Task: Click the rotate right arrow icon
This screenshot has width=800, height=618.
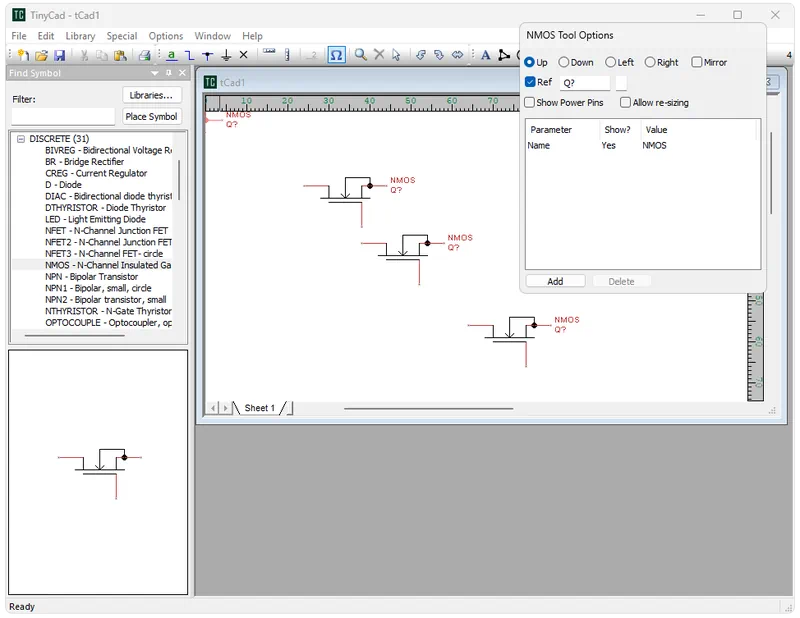Action: tap(439, 55)
